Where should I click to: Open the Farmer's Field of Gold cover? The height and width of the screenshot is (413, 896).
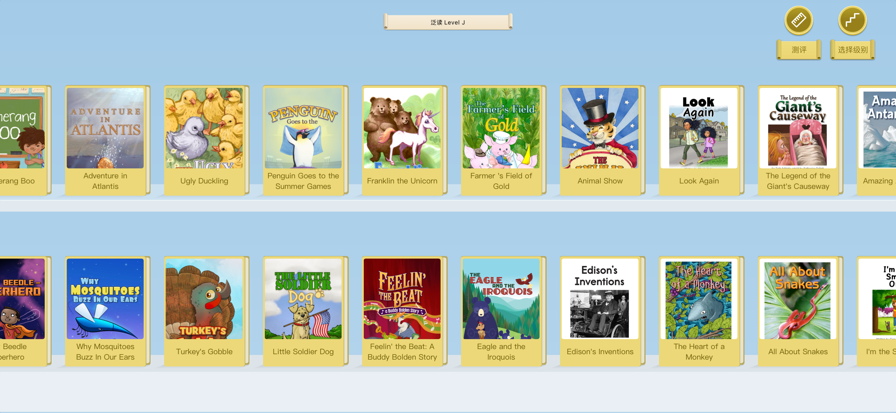click(x=501, y=128)
